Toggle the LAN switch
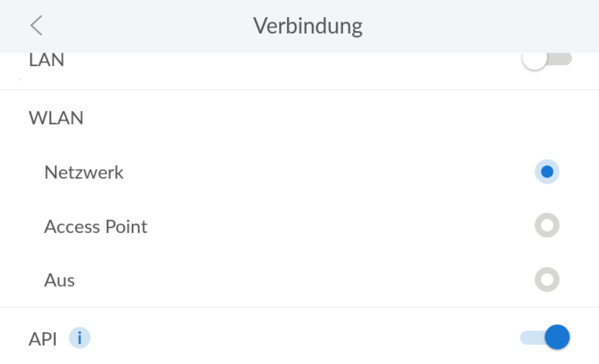The image size is (599, 364). coord(546,59)
